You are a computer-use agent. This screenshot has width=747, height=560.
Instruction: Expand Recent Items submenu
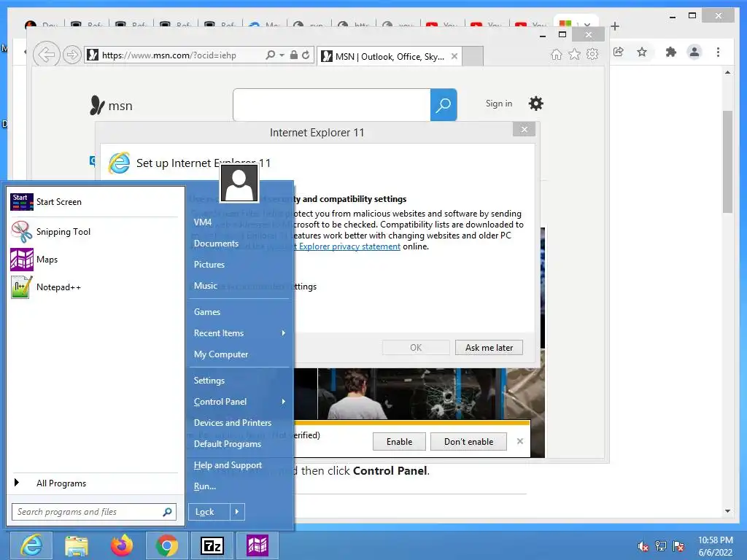[284, 332]
